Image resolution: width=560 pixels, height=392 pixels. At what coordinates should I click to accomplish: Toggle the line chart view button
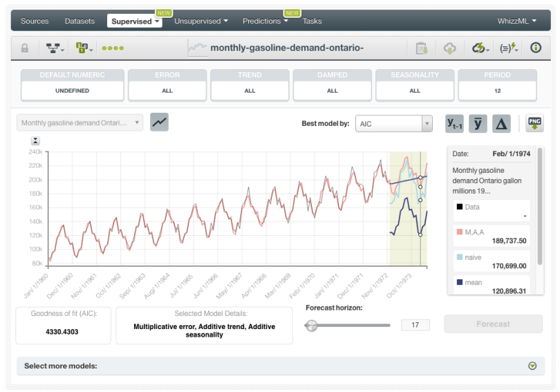[x=159, y=122]
